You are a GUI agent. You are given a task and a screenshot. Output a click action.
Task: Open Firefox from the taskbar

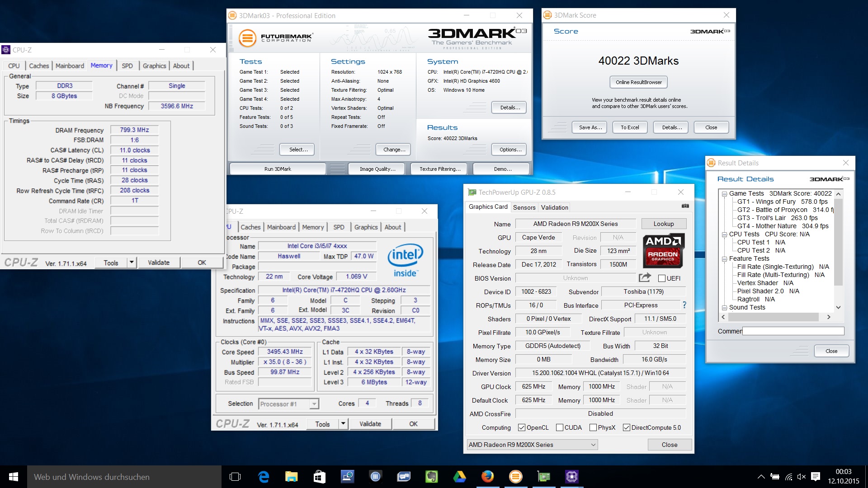[x=487, y=477]
